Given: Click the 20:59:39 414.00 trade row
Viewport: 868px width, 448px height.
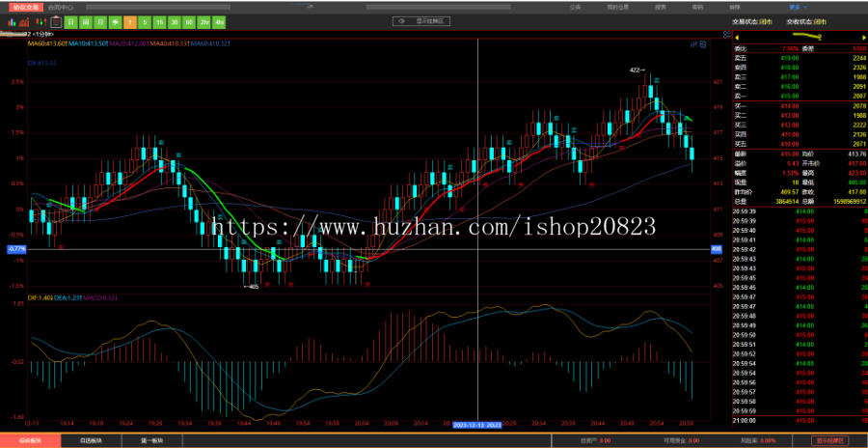Looking at the screenshot, I should (800, 211).
